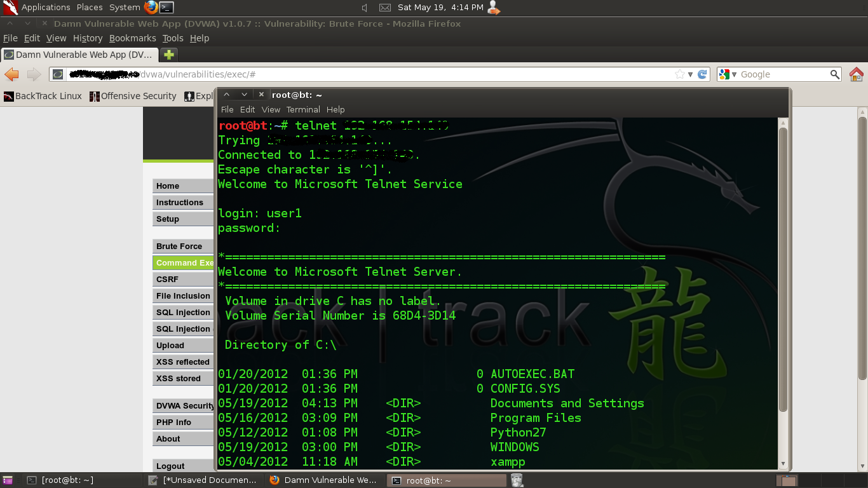Open the DVWA Setup page
868x488 pixels.
tap(183, 219)
